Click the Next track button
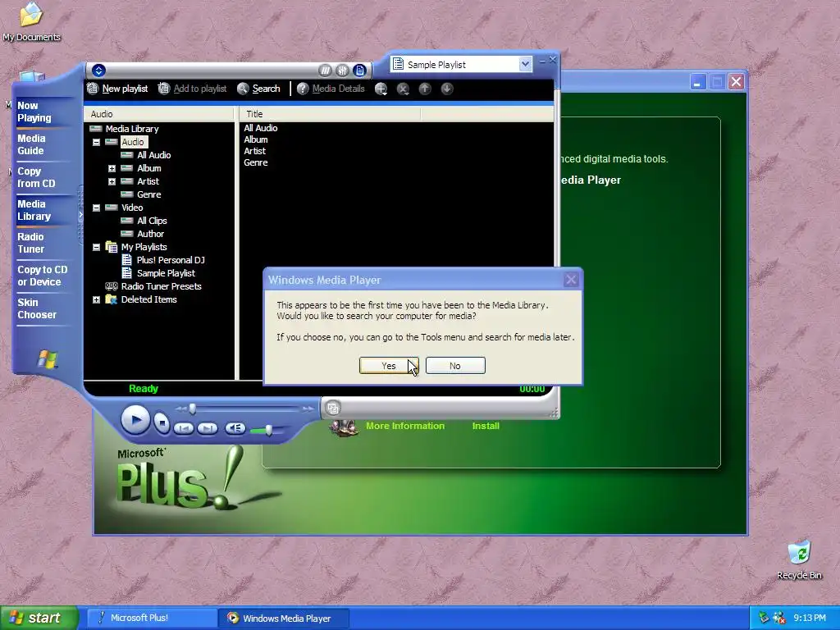Screen dimensions: 840x630 (208, 428)
